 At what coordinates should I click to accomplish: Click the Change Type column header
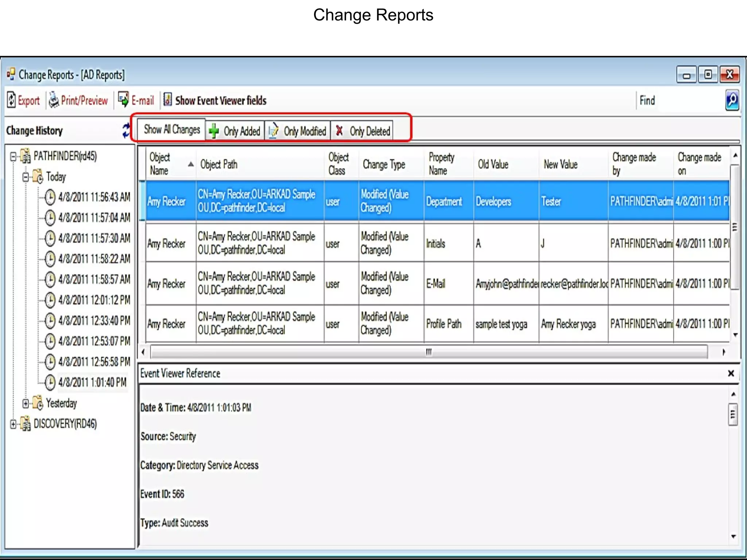point(384,164)
